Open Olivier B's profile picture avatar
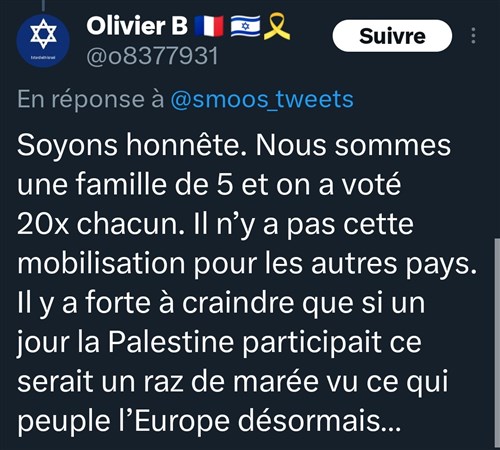The height and width of the screenshot is (450, 500). (43, 41)
